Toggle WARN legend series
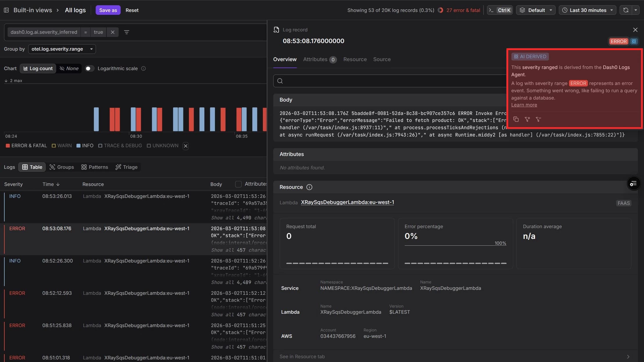 pos(62,145)
